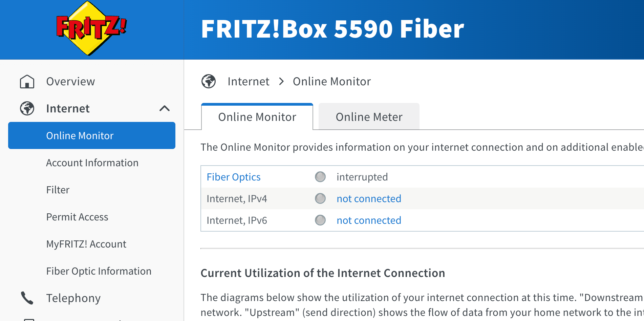
Task: Click the FRITZ! logo
Action: [91, 28]
